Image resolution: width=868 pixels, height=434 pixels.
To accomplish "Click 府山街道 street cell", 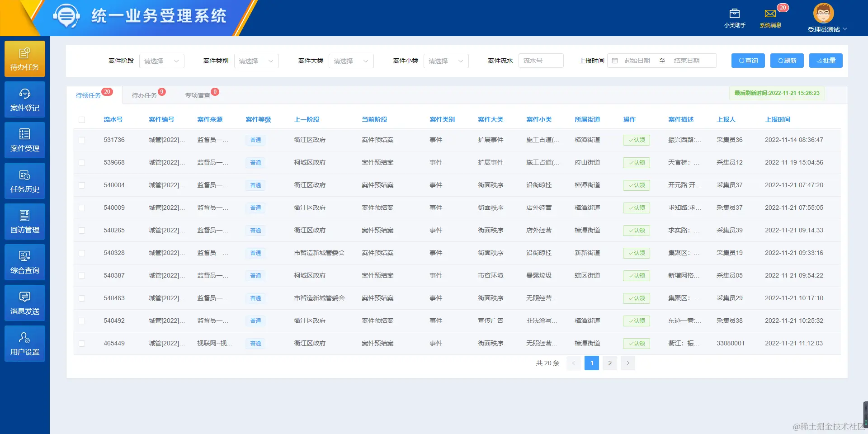I will click(587, 163).
